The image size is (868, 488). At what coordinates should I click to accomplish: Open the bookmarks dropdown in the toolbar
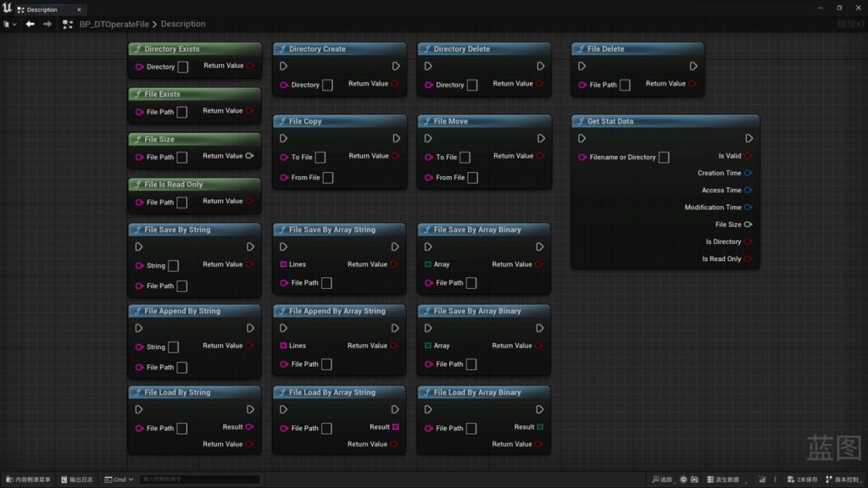click(10, 25)
